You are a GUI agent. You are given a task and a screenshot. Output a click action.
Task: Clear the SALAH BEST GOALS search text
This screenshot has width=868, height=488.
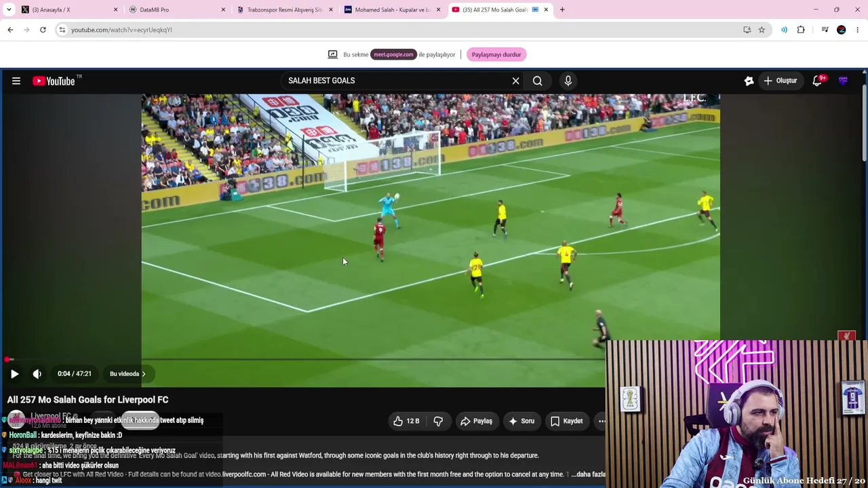pos(515,81)
